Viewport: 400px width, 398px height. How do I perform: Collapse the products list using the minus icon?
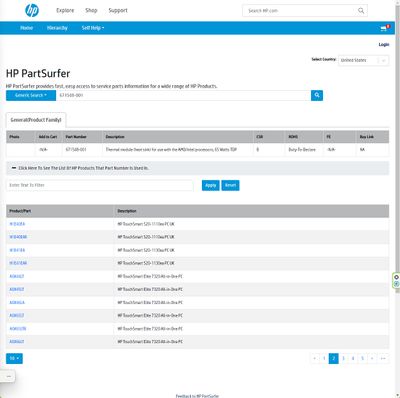click(14, 168)
